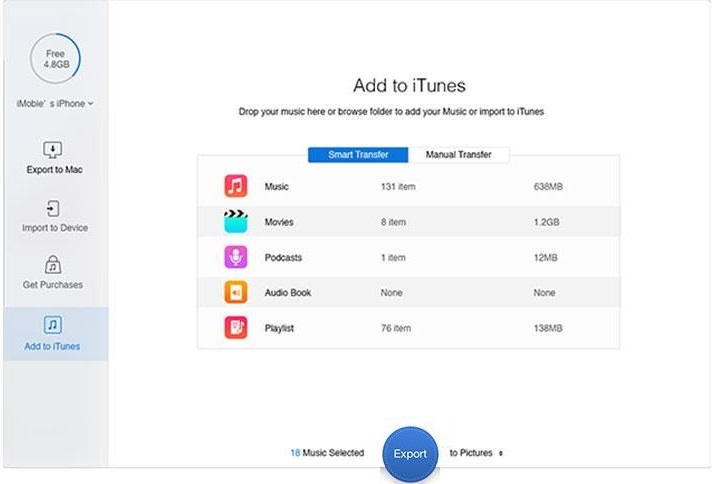
Task: Select the Add to iTunes music icon
Action: pos(53,325)
